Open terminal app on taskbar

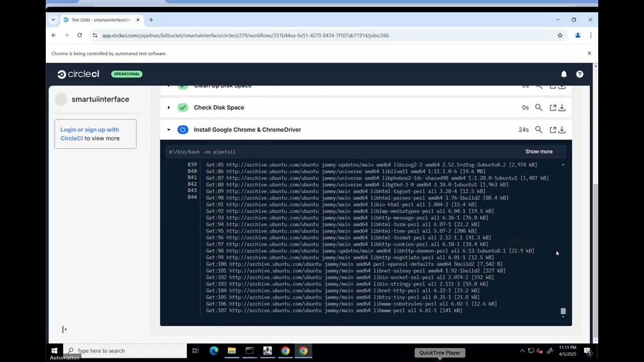[250, 351]
